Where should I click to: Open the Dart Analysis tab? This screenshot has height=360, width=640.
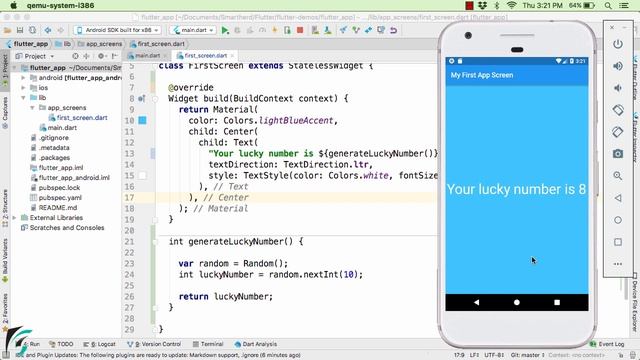[x=256, y=344]
